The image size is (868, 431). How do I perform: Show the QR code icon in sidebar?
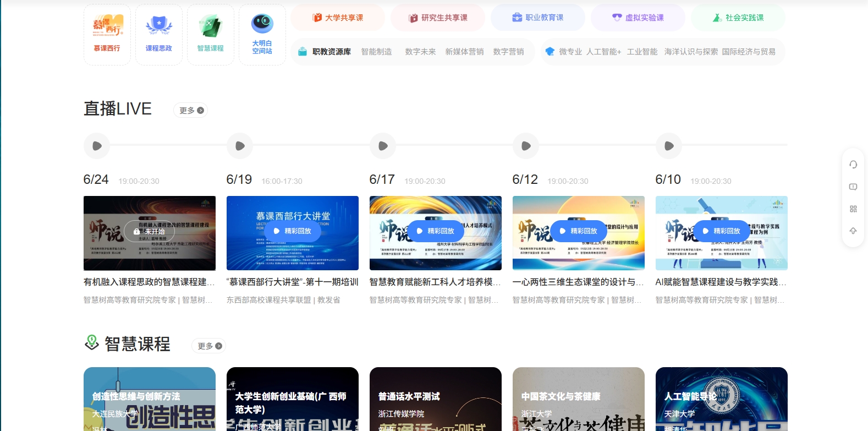click(853, 209)
